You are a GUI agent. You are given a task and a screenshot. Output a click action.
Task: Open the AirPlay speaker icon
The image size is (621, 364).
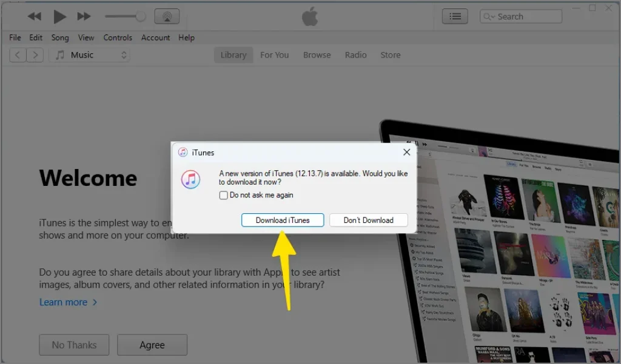click(x=166, y=16)
